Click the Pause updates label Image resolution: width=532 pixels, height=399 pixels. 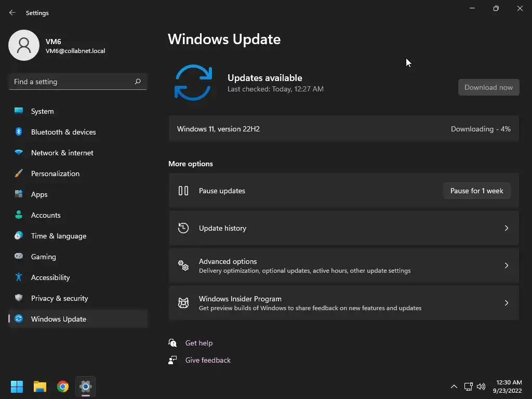pyautogui.click(x=222, y=191)
